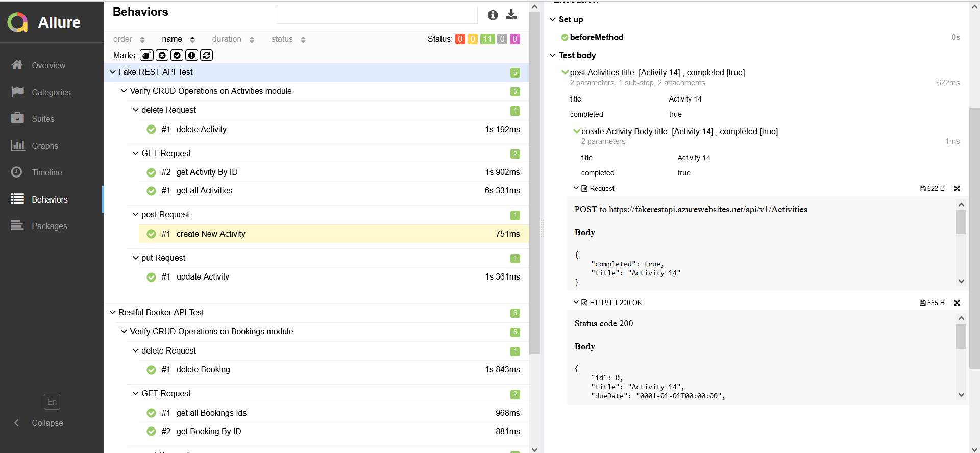Open the Packages page
Image resolution: width=980 pixels, height=453 pixels.
tap(50, 226)
